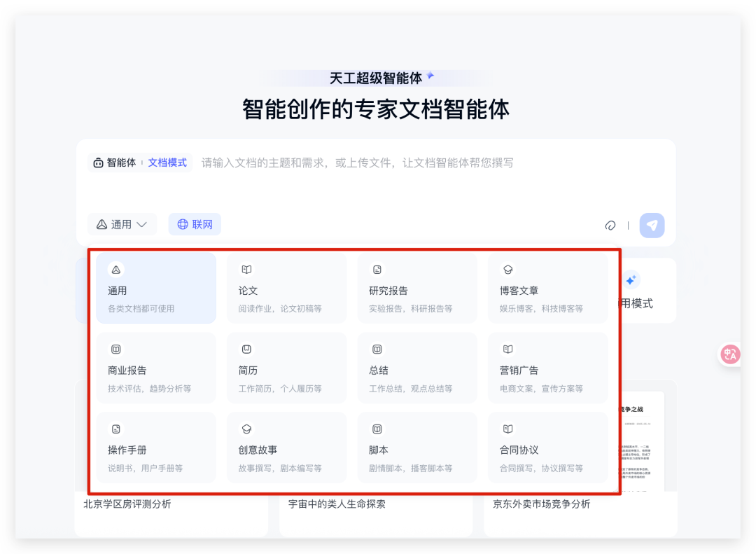Click the icon on 操作手册 card
This screenshot has width=756, height=554.
click(116, 429)
